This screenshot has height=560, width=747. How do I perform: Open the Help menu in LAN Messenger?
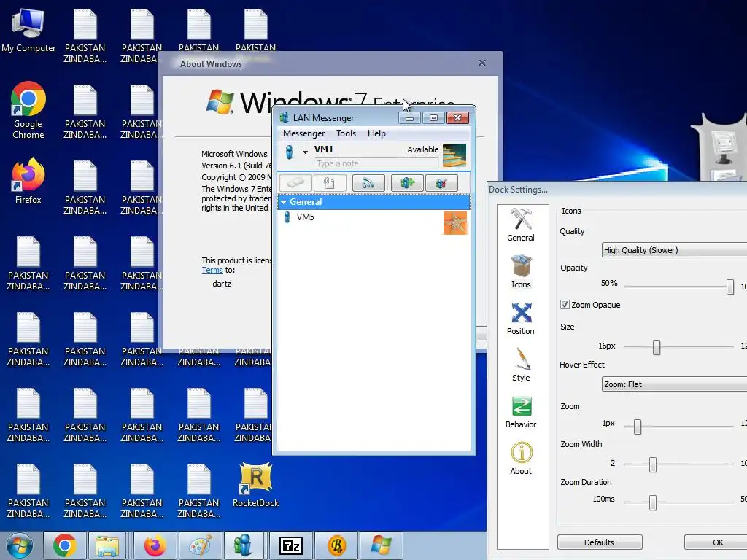376,133
